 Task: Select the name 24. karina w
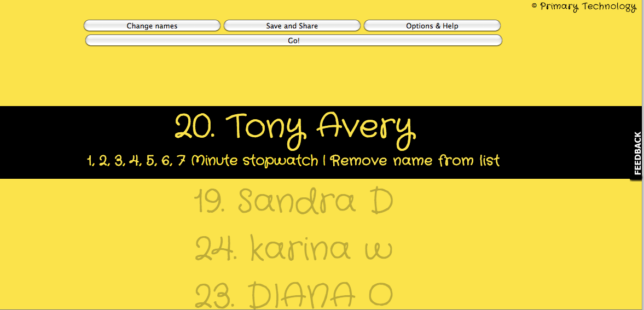click(294, 249)
